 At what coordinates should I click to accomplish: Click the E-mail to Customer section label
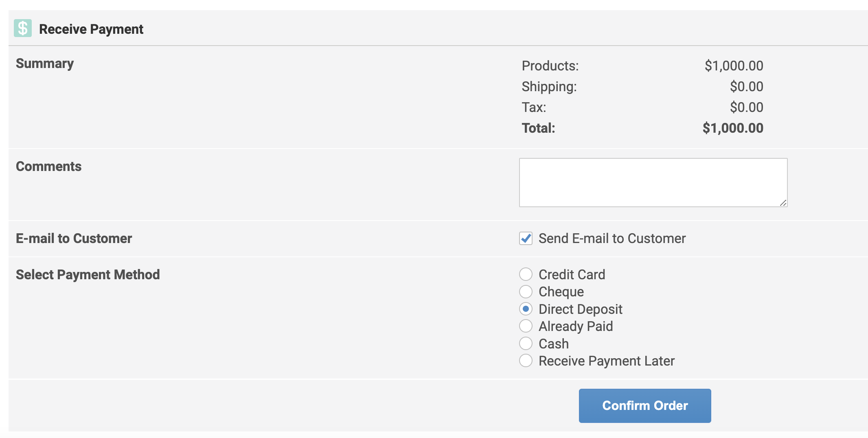[74, 239]
